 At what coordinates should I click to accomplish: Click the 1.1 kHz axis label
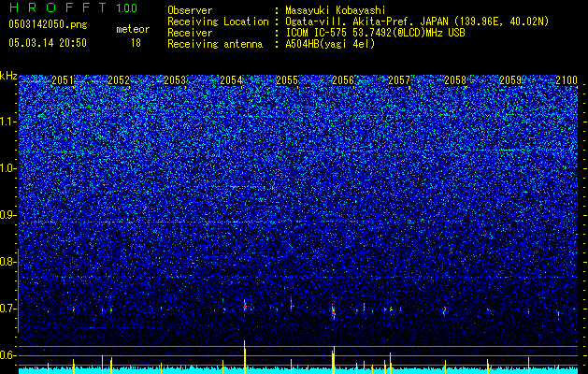pos(8,122)
